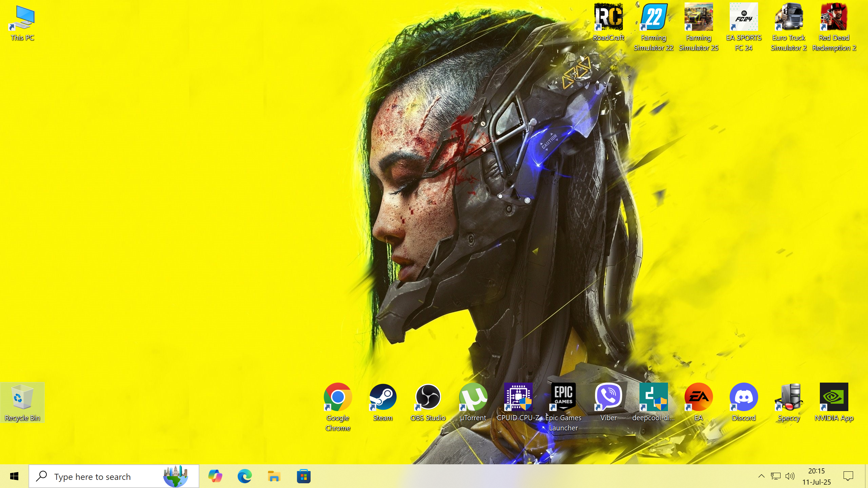Open Copilot from the taskbar

(215, 476)
